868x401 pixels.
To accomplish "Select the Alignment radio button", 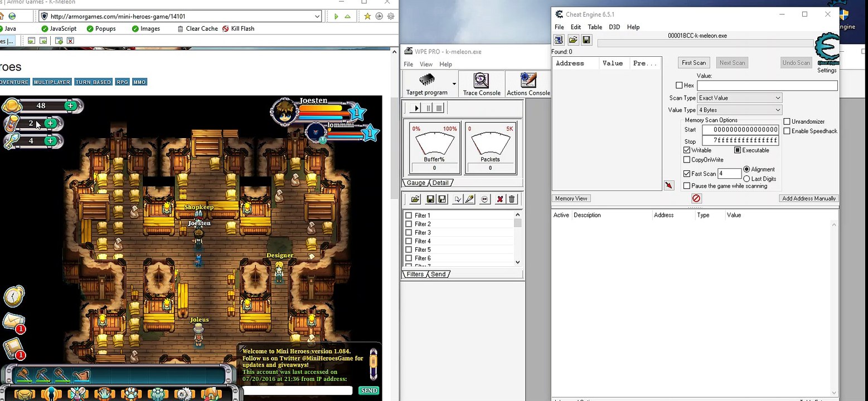I will (746, 169).
